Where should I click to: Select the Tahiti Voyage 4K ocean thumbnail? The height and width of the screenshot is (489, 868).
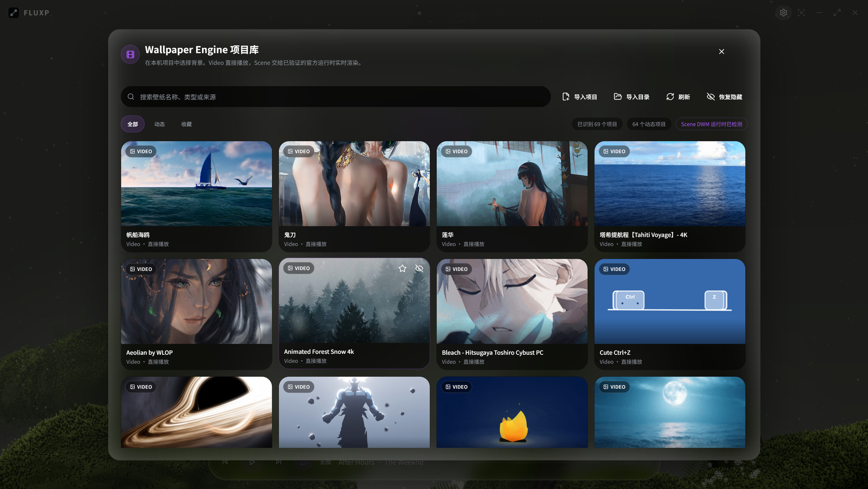pyautogui.click(x=670, y=183)
